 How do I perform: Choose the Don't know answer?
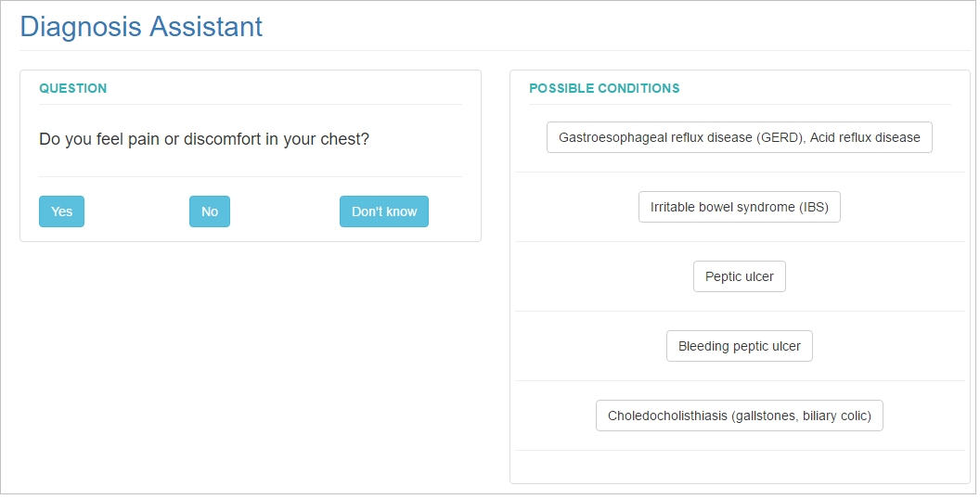coord(384,211)
